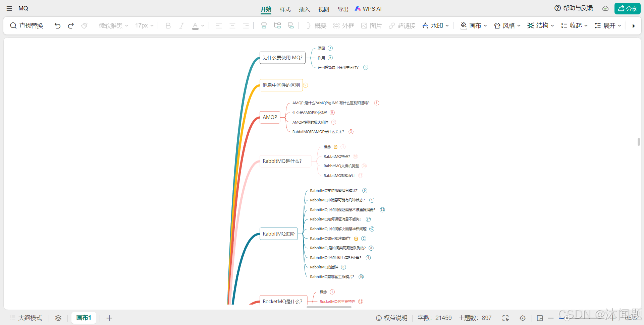Add a 超链接 hyperlink

tap(402, 26)
